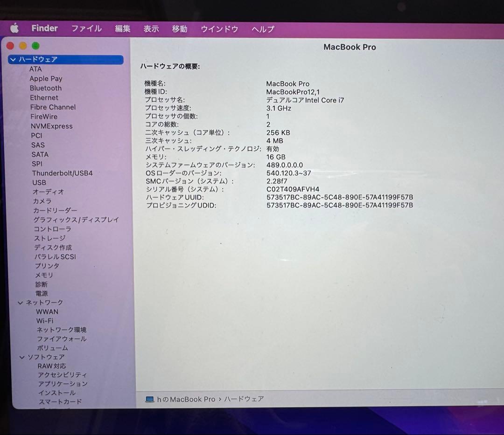Select Bluetooth in the hardware sidebar
Image resolution: width=504 pixels, height=435 pixels.
[45, 88]
